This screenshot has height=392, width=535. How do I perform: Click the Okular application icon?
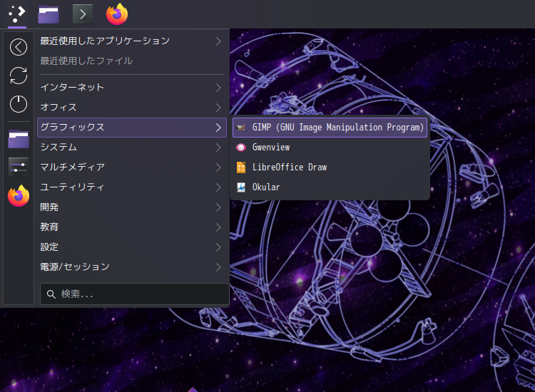pos(241,187)
